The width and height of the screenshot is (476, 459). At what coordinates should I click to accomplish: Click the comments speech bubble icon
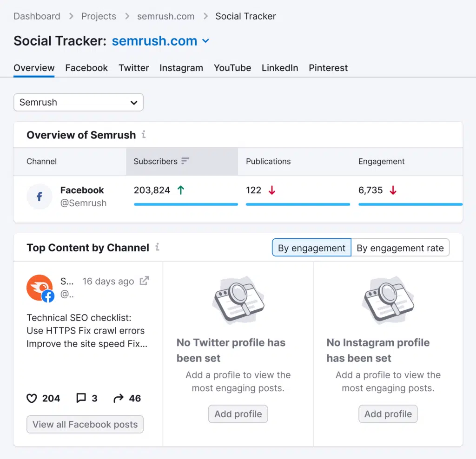(81, 398)
